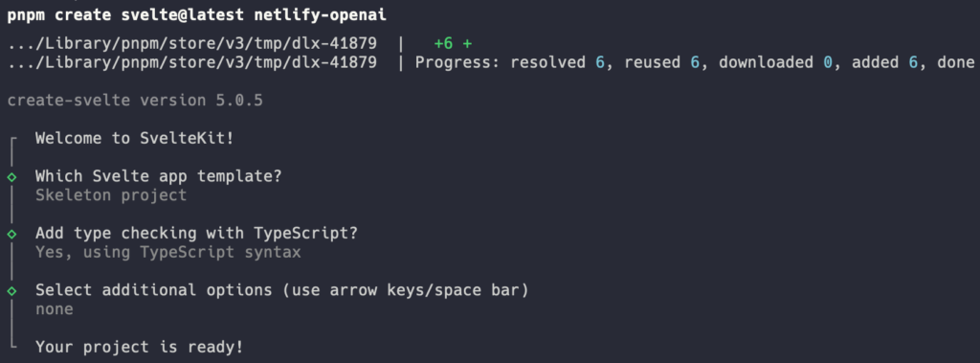This screenshot has width=980, height=363.
Task: Click the green diamond beside Select additional options
Action: point(11,291)
